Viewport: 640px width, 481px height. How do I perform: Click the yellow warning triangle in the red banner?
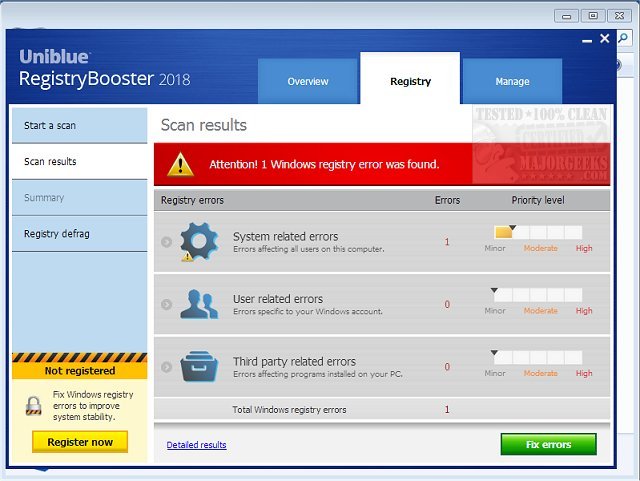coord(180,165)
